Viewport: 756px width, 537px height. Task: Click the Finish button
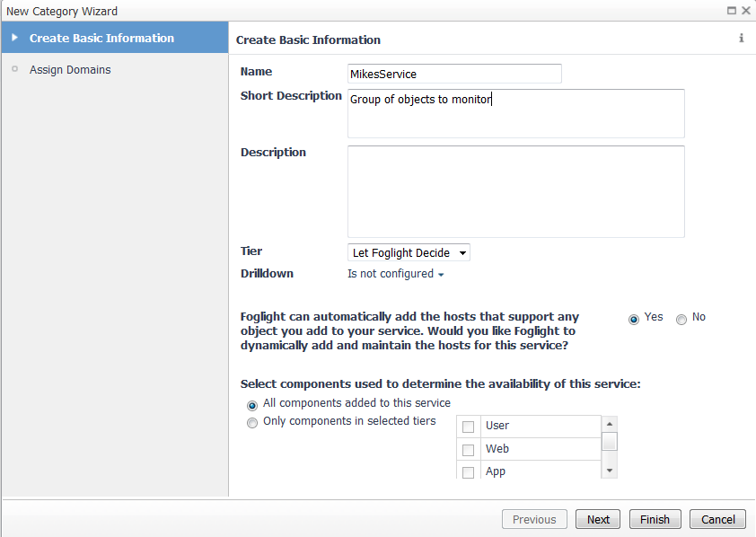tap(655, 519)
